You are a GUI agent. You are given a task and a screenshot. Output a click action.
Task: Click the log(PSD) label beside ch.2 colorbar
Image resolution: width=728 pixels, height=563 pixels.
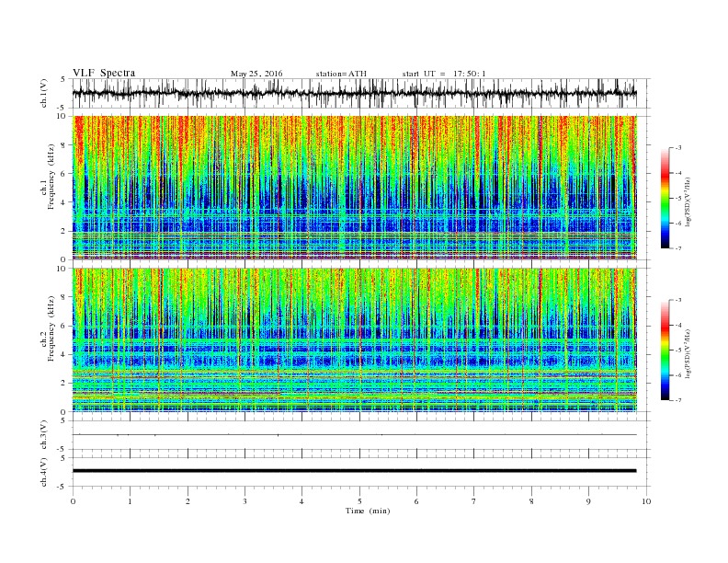tap(688, 353)
